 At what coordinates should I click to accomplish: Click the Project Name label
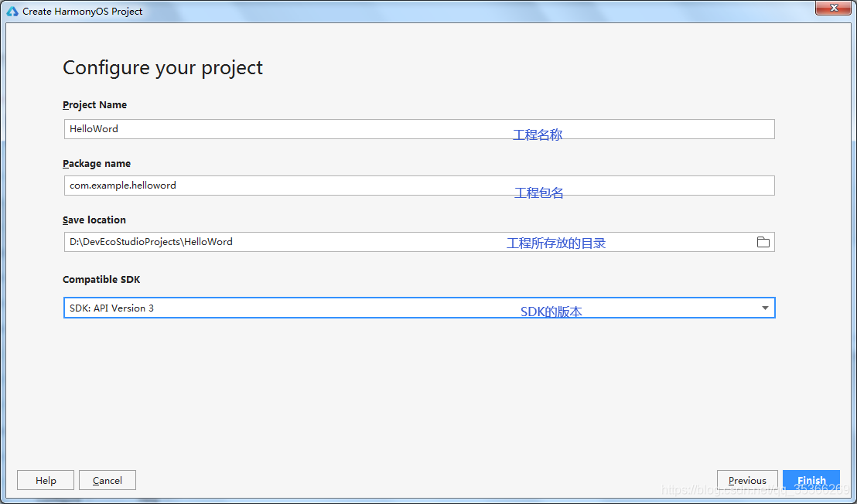(x=94, y=105)
